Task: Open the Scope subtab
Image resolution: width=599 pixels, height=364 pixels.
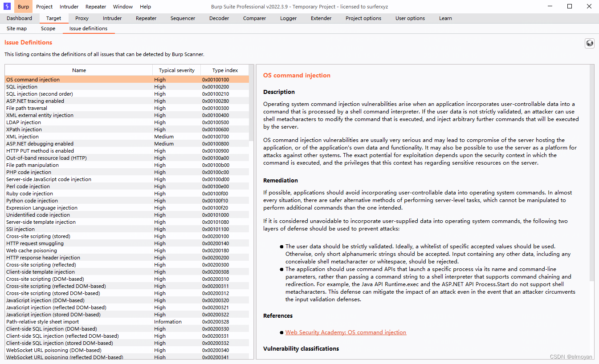Action: pos(48,28)
